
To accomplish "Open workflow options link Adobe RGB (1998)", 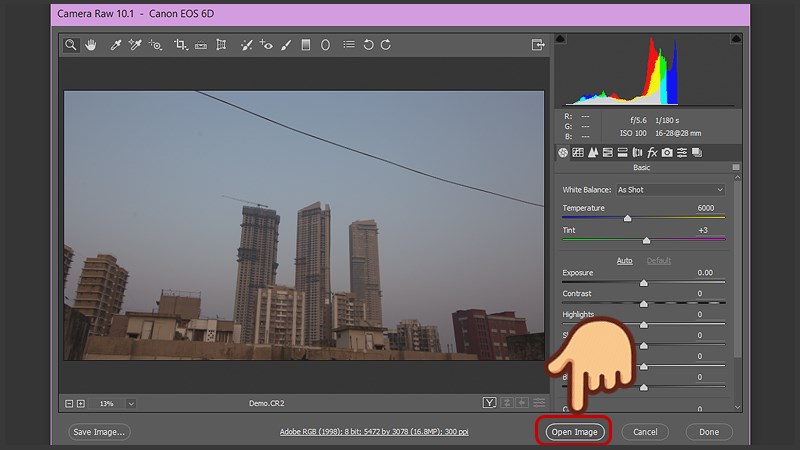I will click(374, 432).
